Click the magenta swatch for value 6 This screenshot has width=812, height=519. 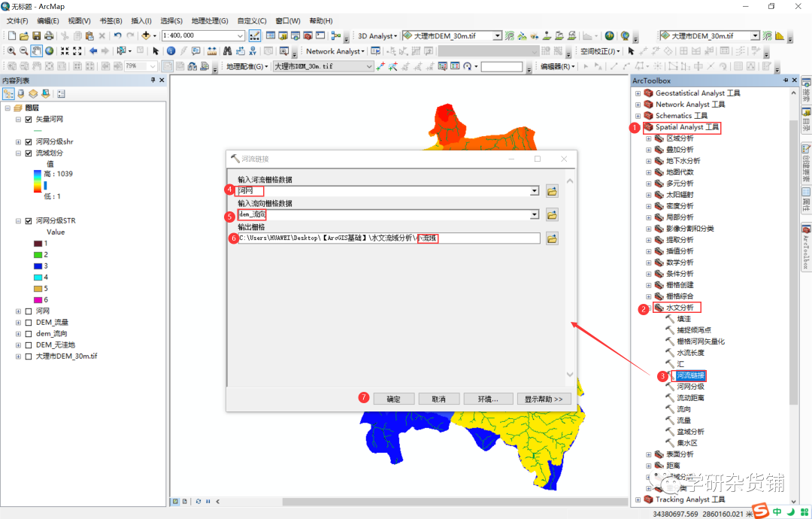coord(38,300)
